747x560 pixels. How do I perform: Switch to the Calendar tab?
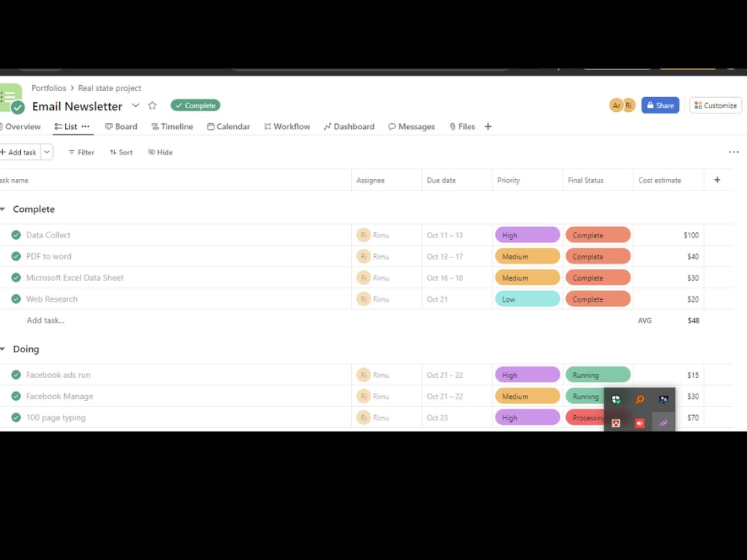[228, 127]
